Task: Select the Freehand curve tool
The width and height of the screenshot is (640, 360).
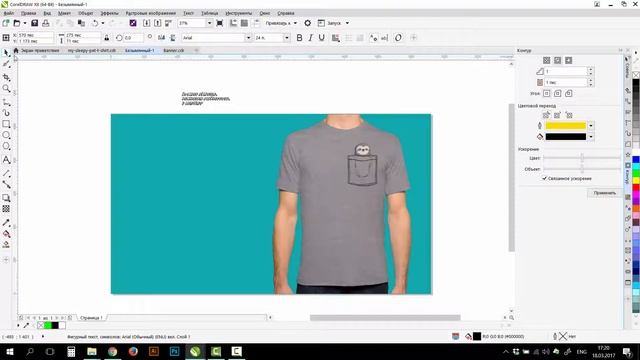Action: pyautogui.click(x=6, y=102)
